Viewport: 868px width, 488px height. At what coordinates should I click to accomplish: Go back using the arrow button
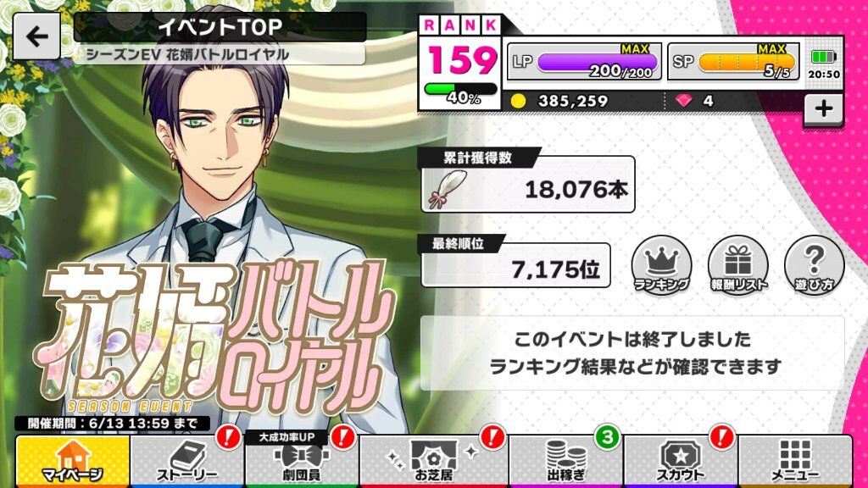click(x=36, y=36)
